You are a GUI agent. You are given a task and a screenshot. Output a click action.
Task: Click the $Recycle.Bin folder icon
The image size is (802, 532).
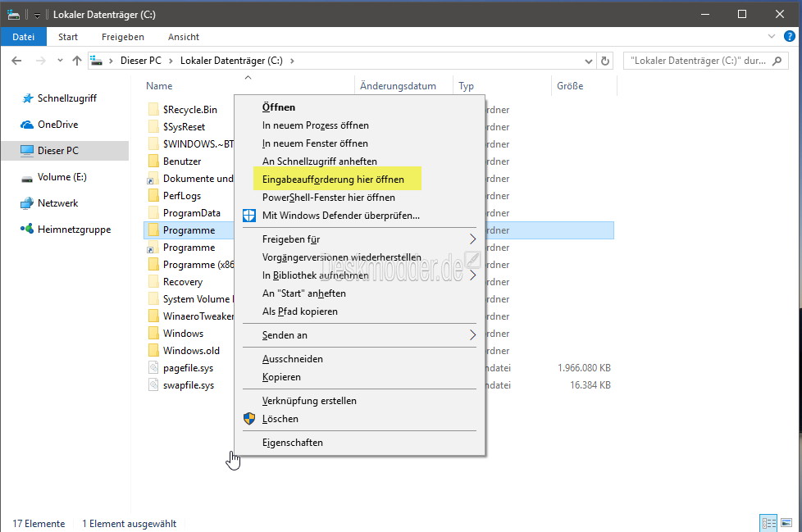coord(153,109)
